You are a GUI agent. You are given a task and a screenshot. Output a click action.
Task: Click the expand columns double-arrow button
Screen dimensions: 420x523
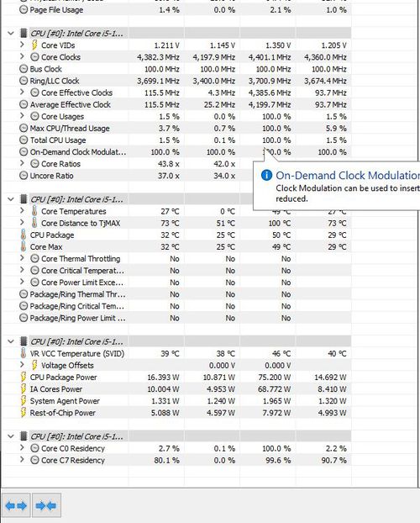[16, 505]
